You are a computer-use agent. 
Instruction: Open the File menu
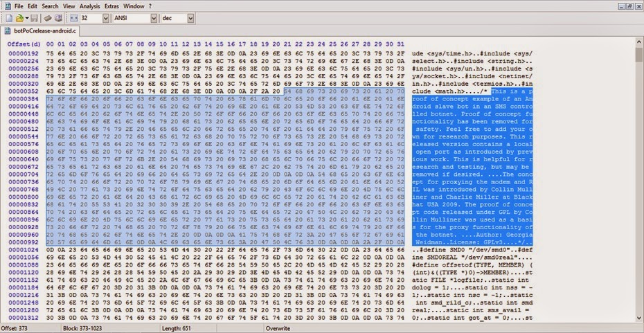click(x=19, y=6)
